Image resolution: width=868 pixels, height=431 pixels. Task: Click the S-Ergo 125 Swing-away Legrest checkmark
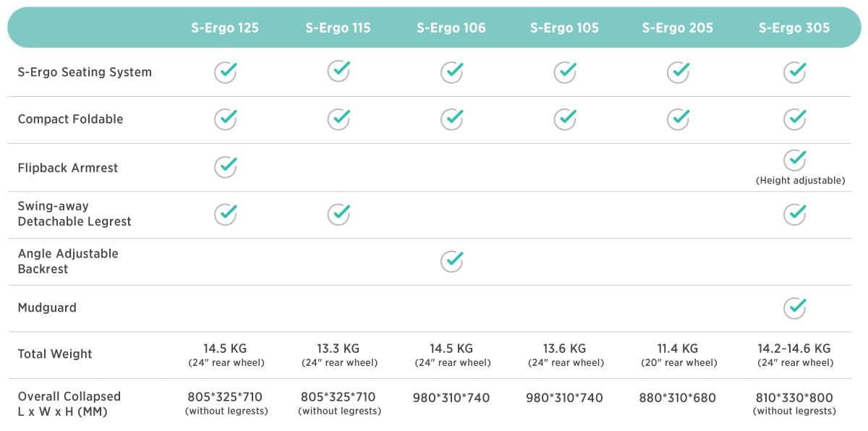[x=226, y=214]
